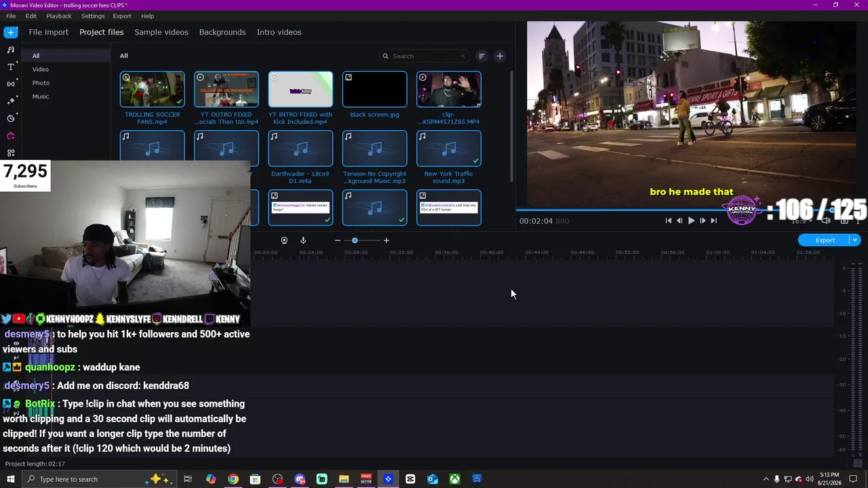This screenshot has height=488, width=868.
Task: Adjust the timeline zoom slider handle
Action: pos(355,241)
